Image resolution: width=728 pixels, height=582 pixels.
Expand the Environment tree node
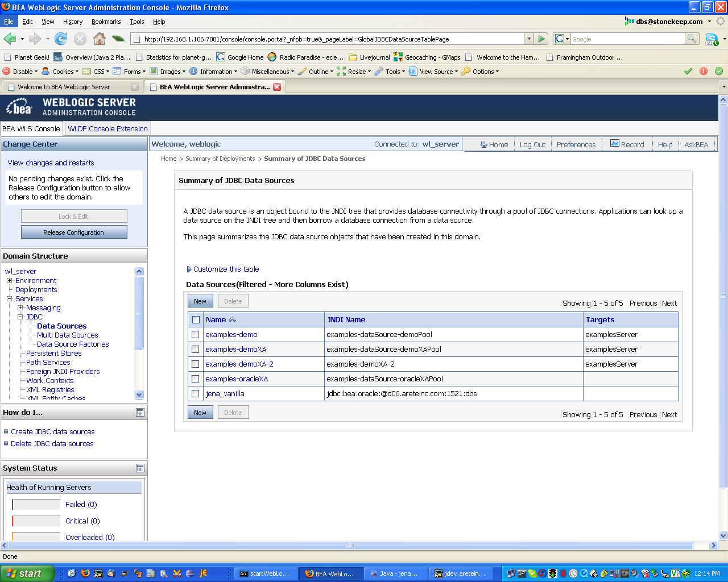(x=9, y=281)
